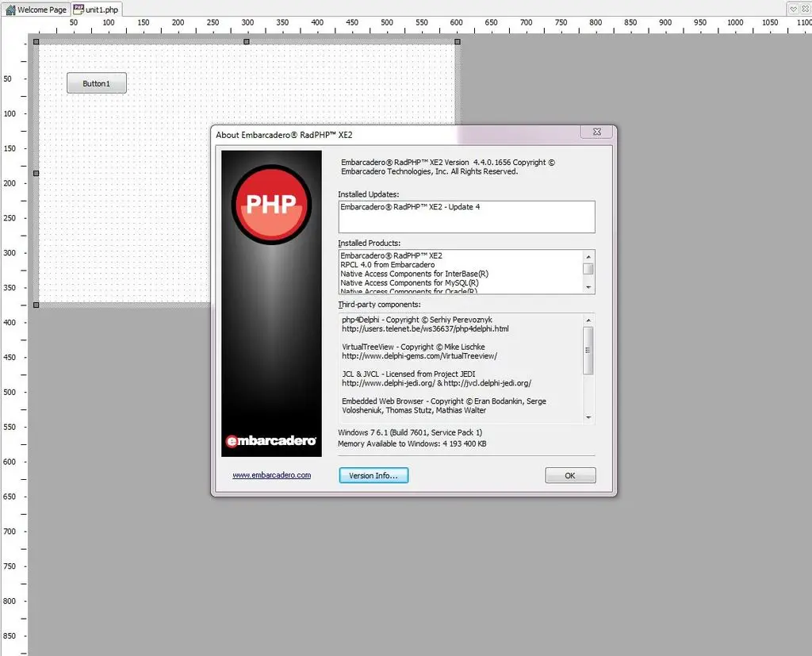Click the 'Windows 7 6.1 (Build 7601, Service Pack 1)' text
812x656 pixels.
[x=410, y=432]
